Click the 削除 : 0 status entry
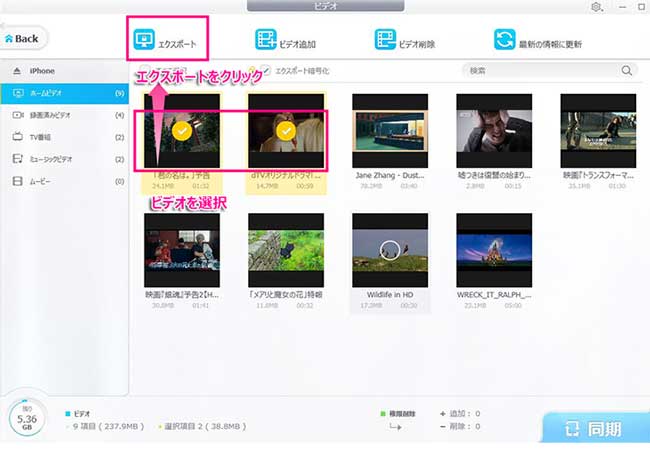Image resolution: width=650 pixels, height=454 pixels. pos(460,426)
